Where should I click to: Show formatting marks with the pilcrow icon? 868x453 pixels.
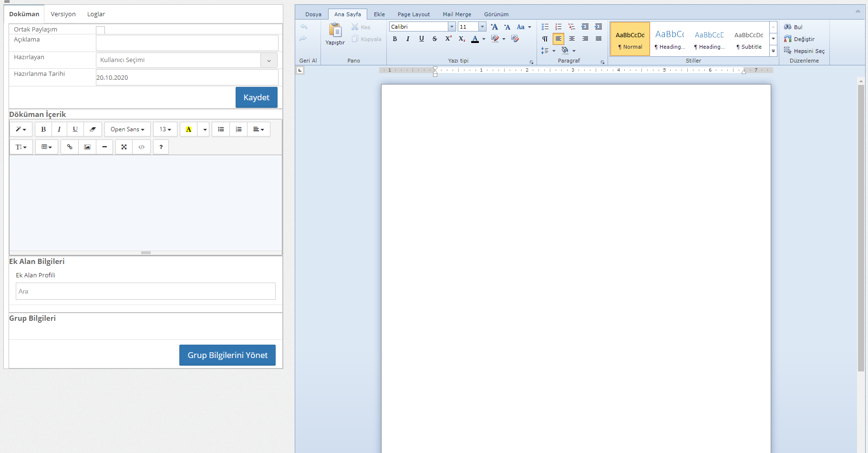click(545, 39)
